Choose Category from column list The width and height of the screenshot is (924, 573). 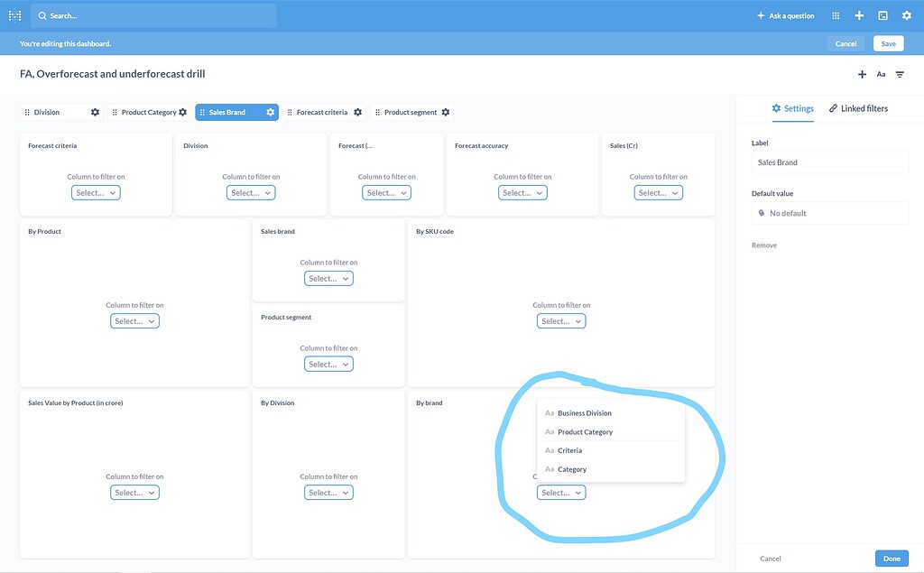(611, 469)
